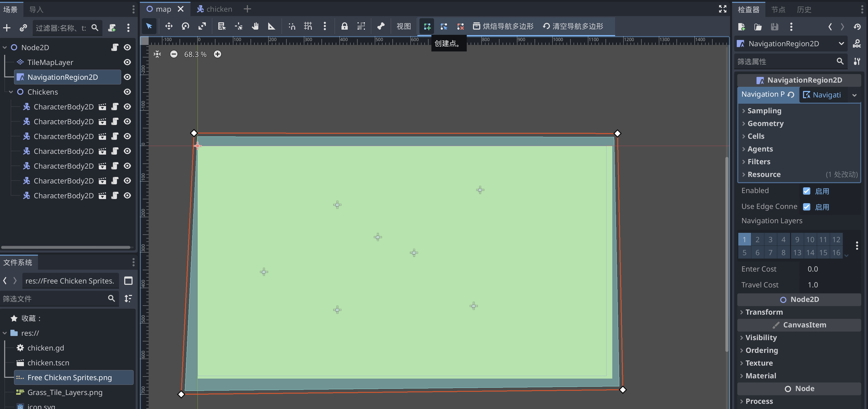The width and height of the screenshot is (868, 409).
Task: Expand the Transform section
Action: pos(764,312)
